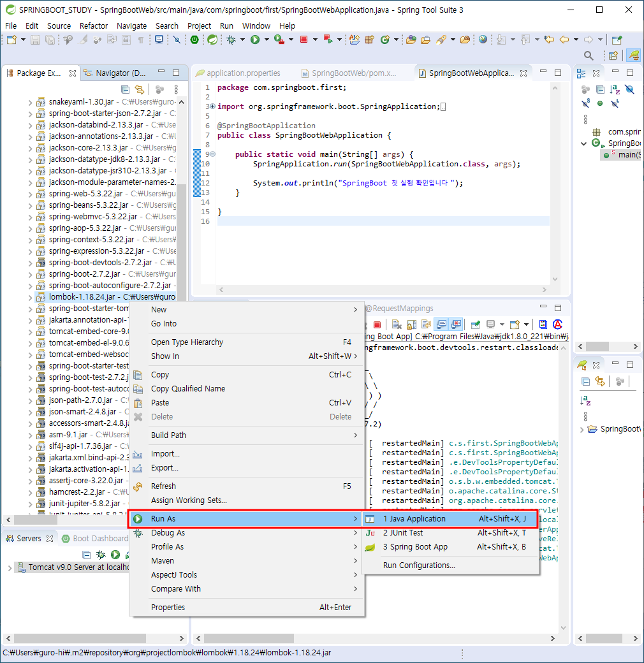Click the New Java Class toolbar icon

pyautogui.click(x=384, y=40)
